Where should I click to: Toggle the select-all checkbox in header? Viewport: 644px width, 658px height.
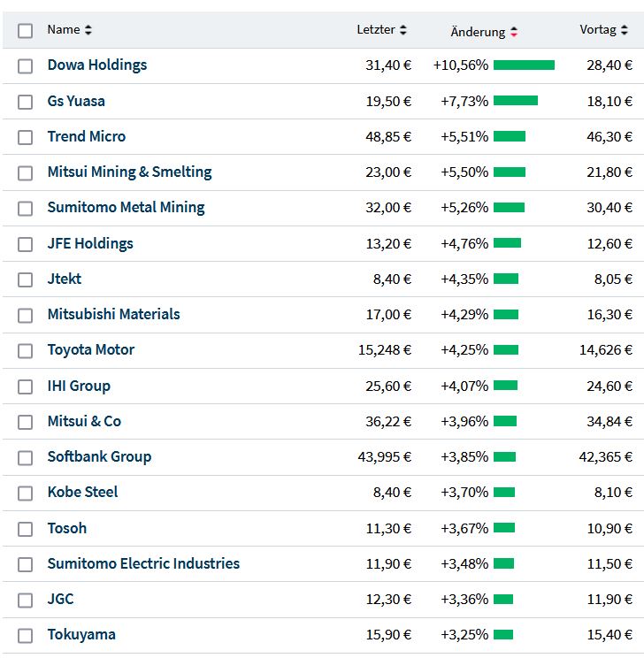(25, 31)
